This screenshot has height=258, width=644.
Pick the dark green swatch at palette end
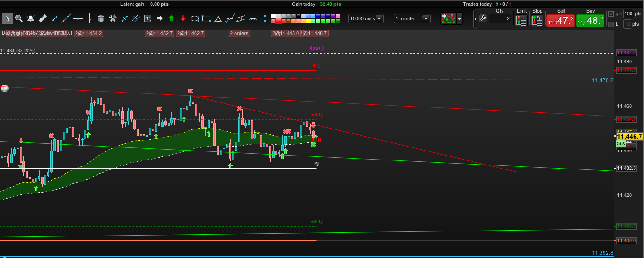pos(338,21)
